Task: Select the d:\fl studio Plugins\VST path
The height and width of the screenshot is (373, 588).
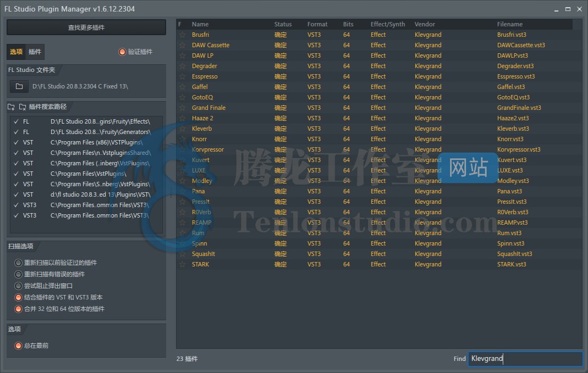Action: point(86,194)
